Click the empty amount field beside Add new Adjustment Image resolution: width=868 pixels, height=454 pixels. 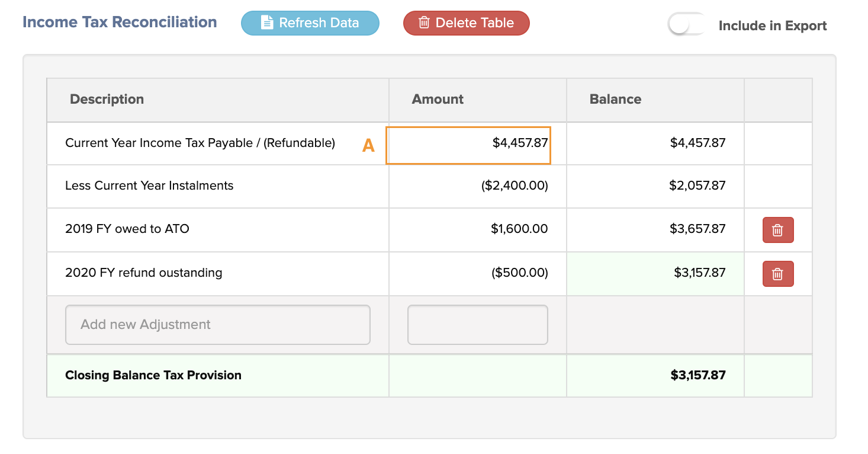point(477,324)
